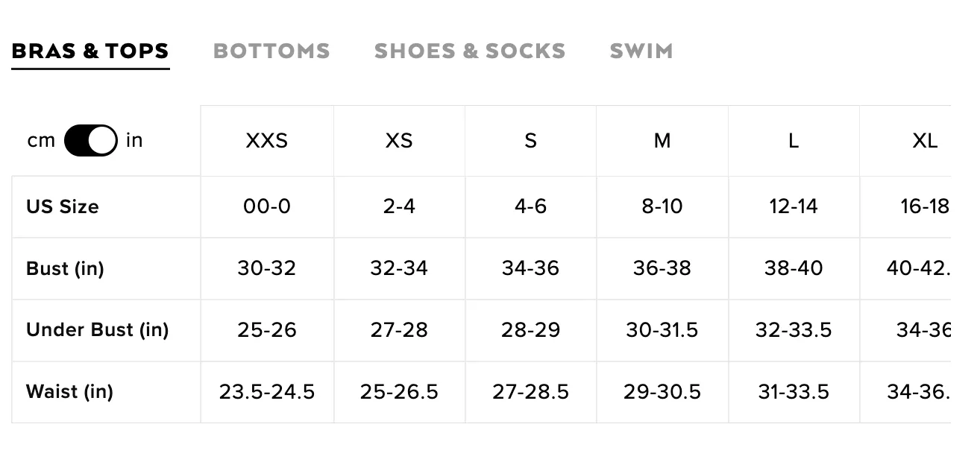Click the in unit label
The image size is (980, 468).
click(x=134, y=140)
